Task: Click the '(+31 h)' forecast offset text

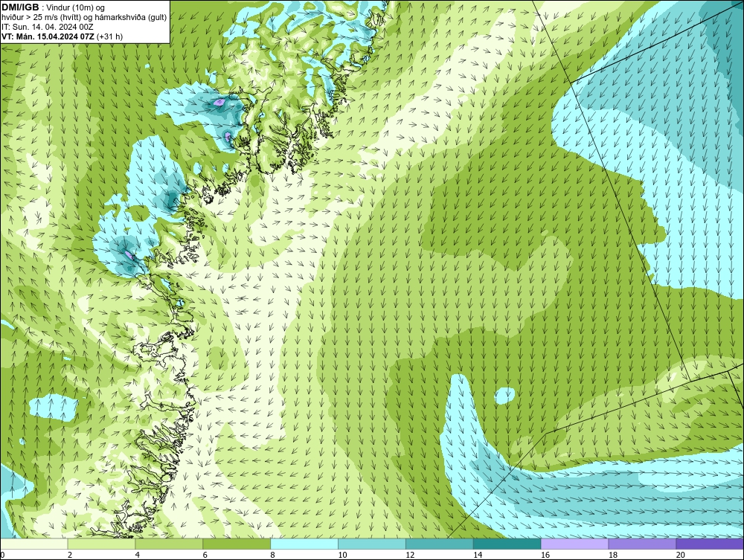Action: (109, 36)
